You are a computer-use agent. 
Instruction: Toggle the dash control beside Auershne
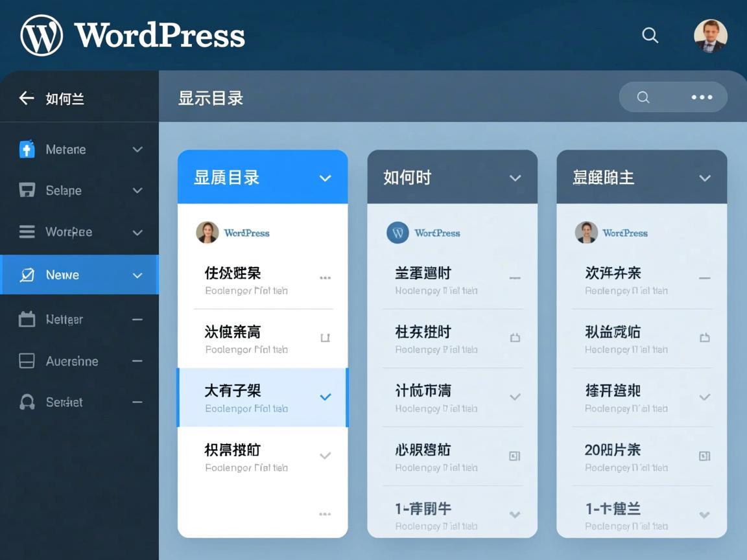(137, 361)
